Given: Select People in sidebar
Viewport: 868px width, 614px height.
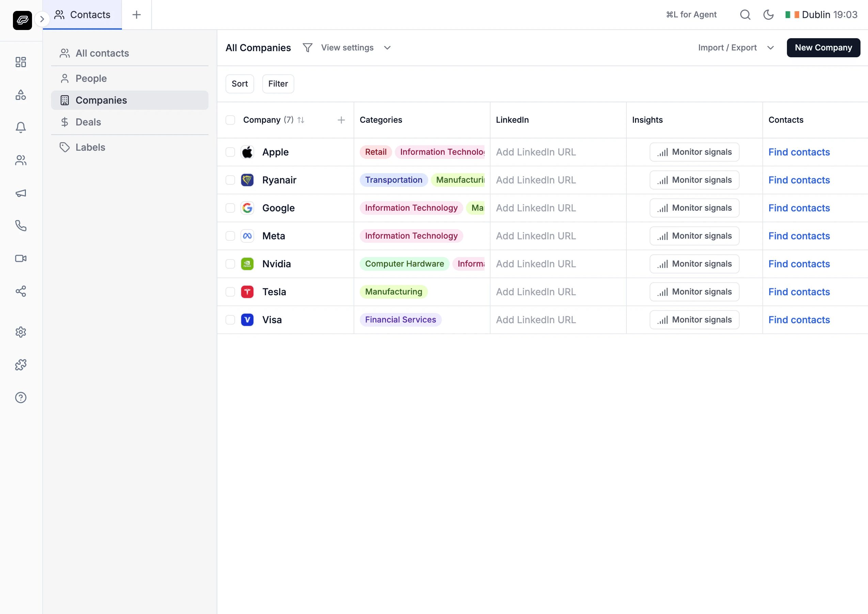Looking at the screenshot, I should tap(130, 78).
